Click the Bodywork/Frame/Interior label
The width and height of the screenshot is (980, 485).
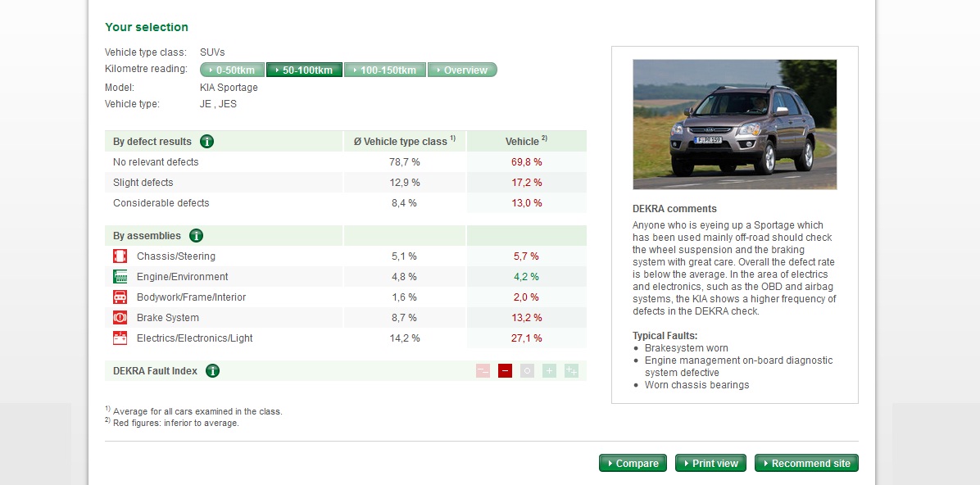click(191, 297)
